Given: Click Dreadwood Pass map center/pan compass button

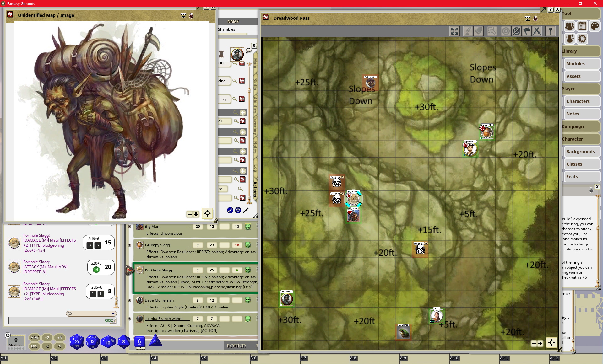Looking at the screenshot, I should 551,343.
